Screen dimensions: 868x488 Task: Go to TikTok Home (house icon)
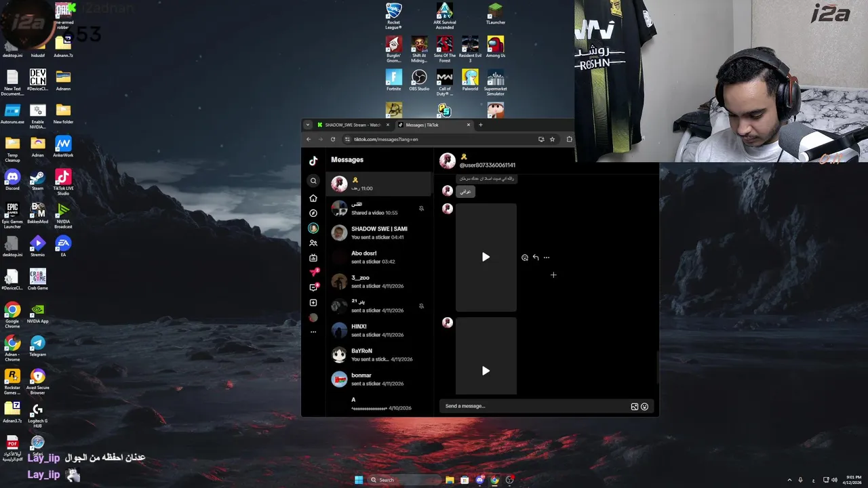[313, 198]
